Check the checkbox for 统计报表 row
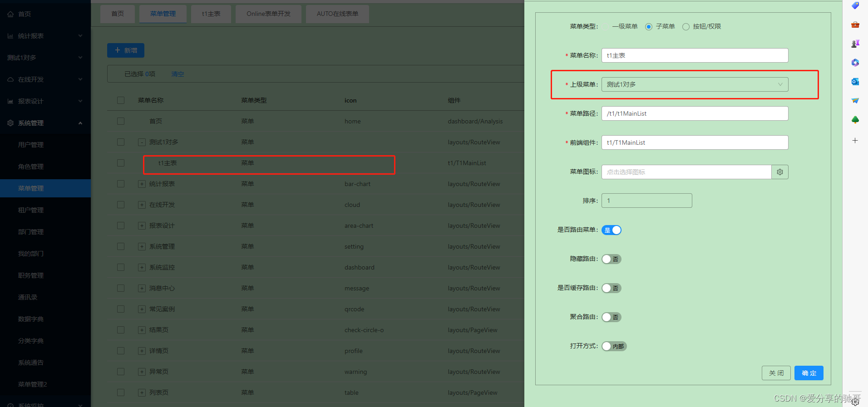 121,184
